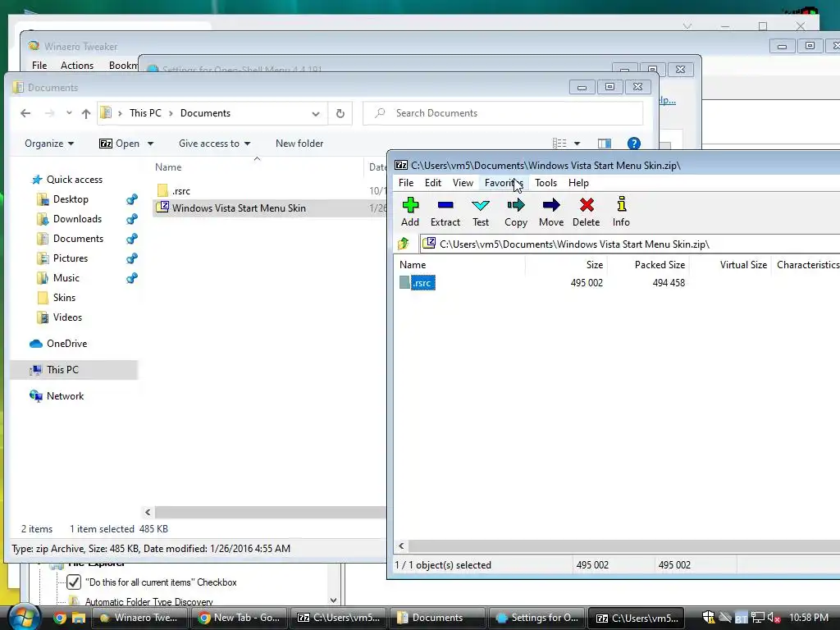Click the 7-Zip Info toolbar icon
840x630 pixels.
tap(622, 212)
